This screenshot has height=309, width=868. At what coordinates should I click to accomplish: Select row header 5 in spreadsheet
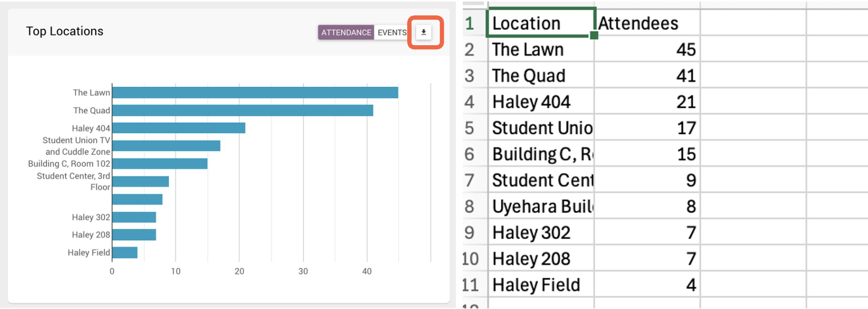pos(475,128)
